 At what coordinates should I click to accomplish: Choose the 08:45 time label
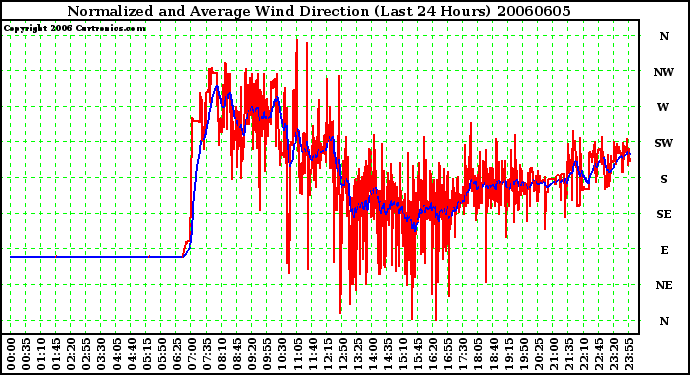237,354
